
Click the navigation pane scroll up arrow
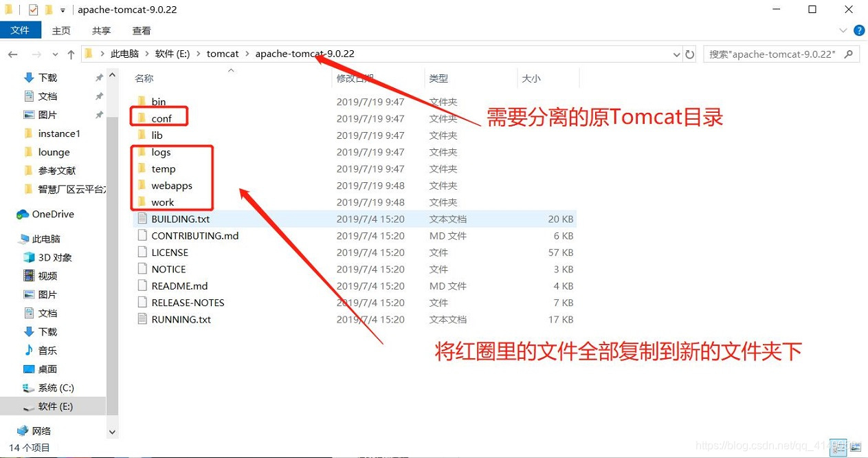[x=113, y=74]
